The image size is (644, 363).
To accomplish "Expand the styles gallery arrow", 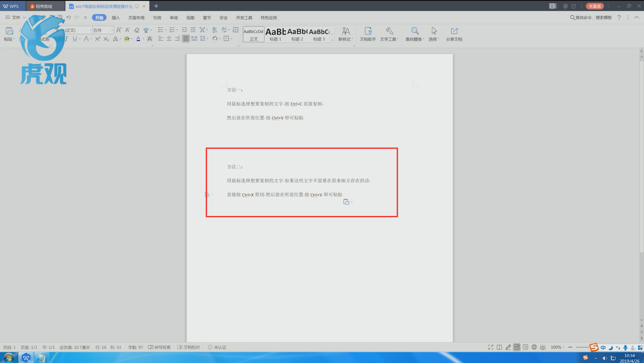I will [332, 40].
